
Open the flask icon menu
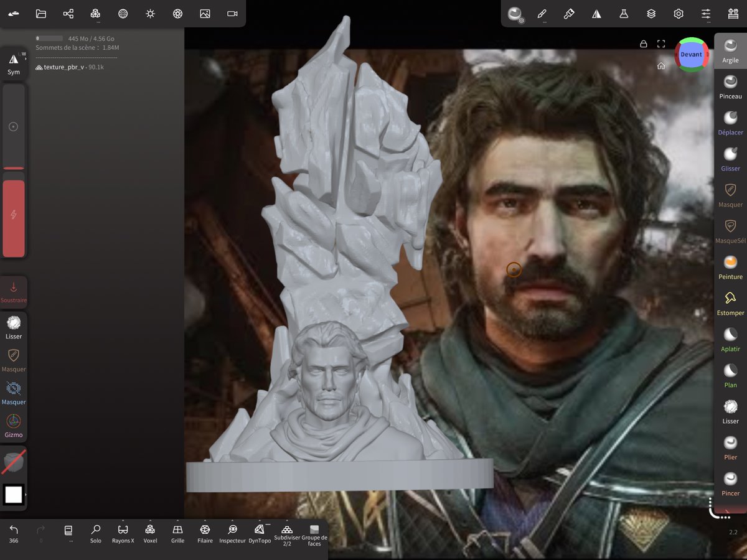pyautogui.click(x=624, y=14)
